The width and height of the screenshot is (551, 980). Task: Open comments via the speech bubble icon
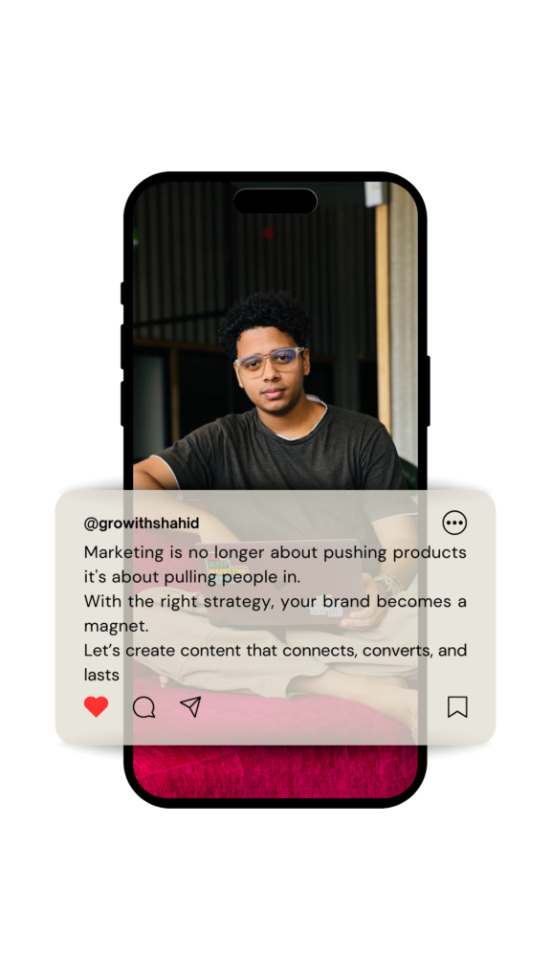click(x=143, y=707)
